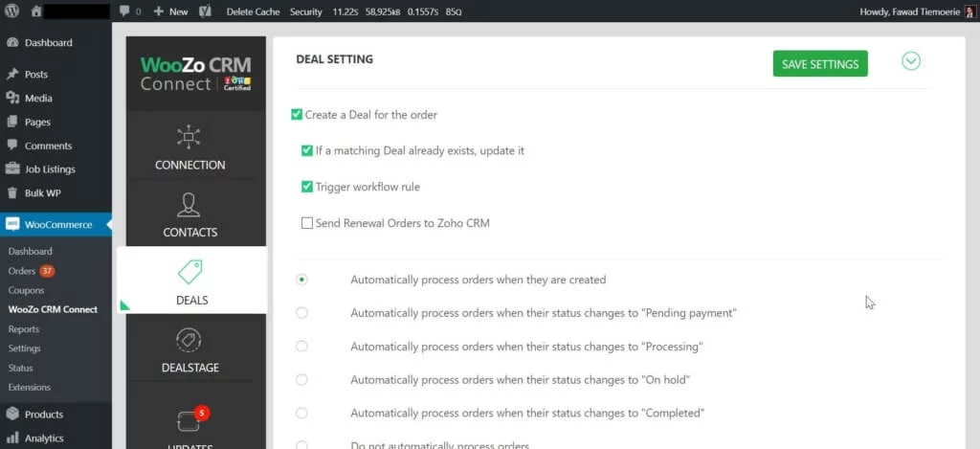This screenshot has height=449, width=980.
Task: Toggle the Trigger workflow rule checkbox
Action: tap(307, 187)
